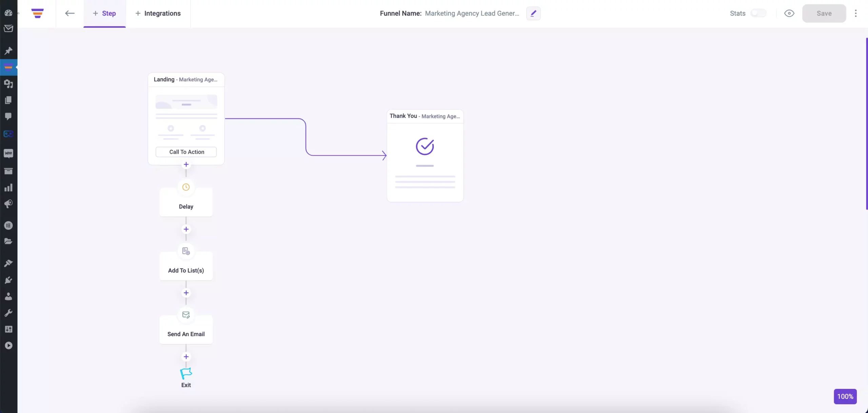Select the Send An Email envelope icon
The image size is (868, 413).
[x=185, y=314]
